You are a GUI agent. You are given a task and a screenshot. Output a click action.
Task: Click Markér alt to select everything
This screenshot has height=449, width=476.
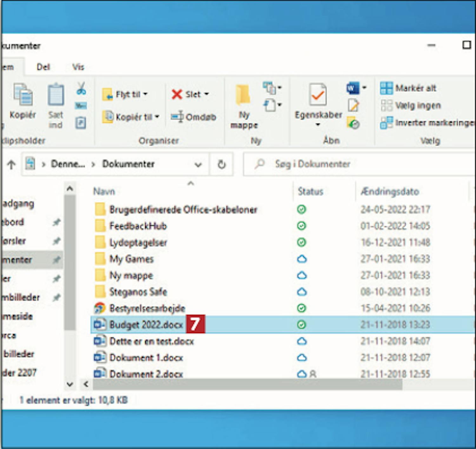408,88
